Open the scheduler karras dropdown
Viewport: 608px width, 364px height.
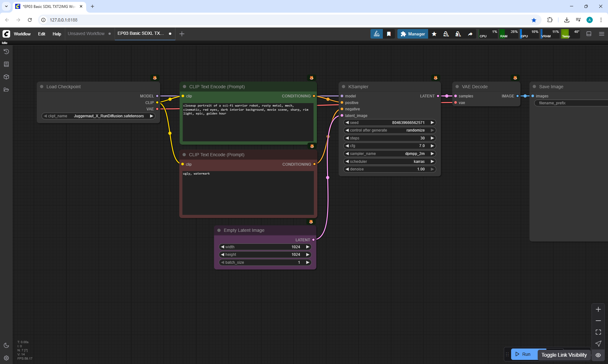click(389, 162)
